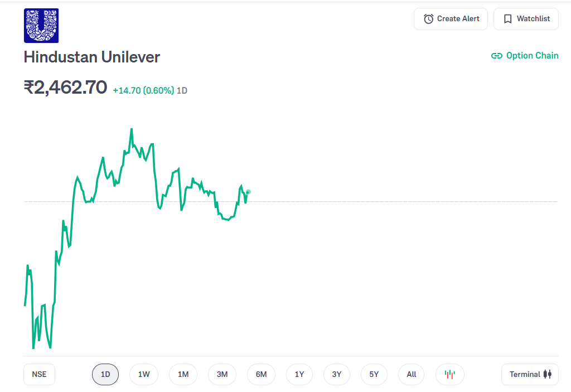Switch to the 6M chart range
The width and height of the screenshot is (571, 392).
click(x=261, y=374)
